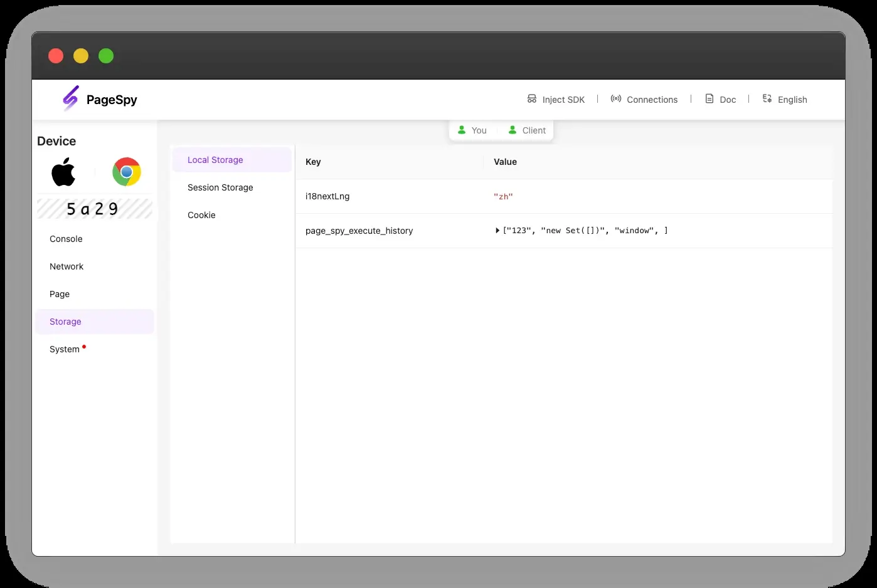Viewport: 877px width, 588px height.
Task: Click the PageSpy title text
Action: [112, 100]
